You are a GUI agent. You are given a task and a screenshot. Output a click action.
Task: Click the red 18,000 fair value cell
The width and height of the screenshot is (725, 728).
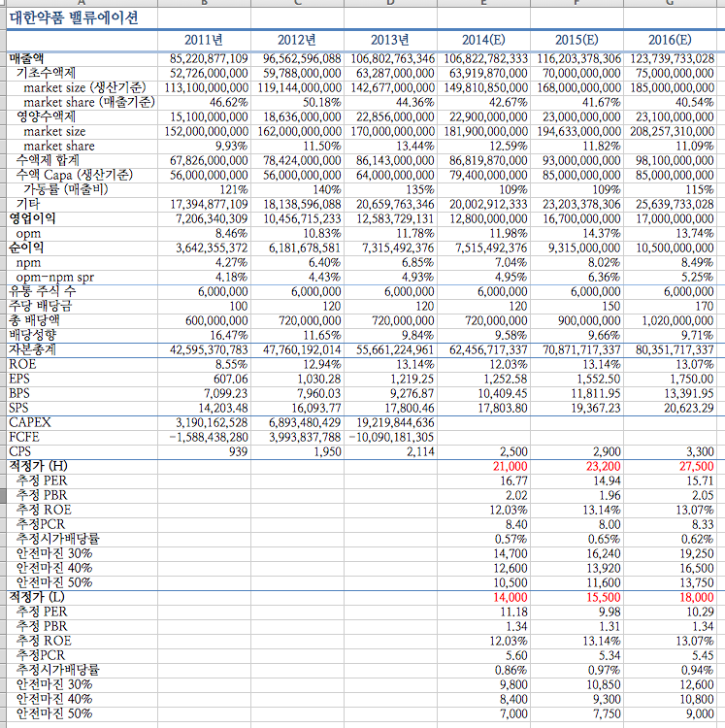pyautogui.click(x=697, y=598)
